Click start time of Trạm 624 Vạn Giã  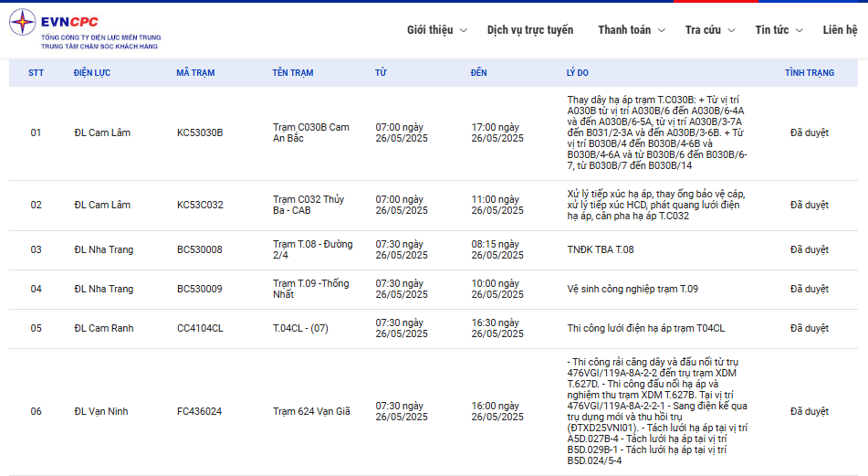point(402,411)
